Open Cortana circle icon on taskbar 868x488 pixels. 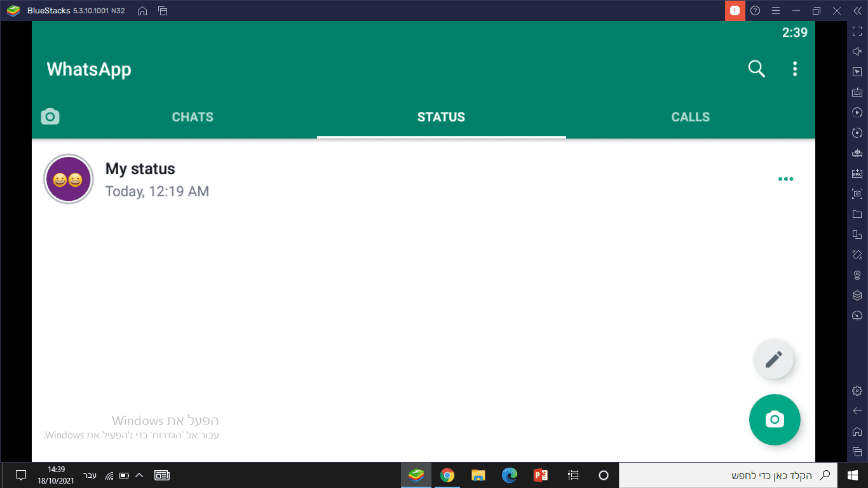coord(604,475)
